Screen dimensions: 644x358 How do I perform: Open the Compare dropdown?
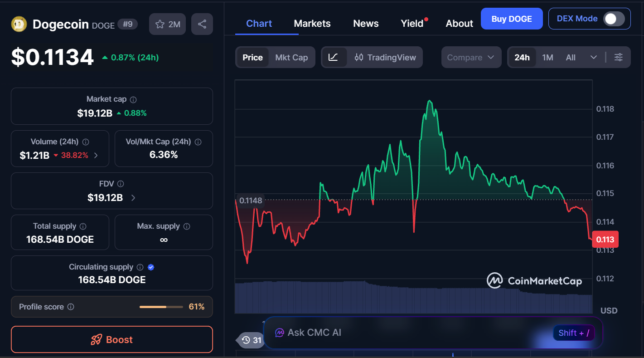click(x=471, y=57)
